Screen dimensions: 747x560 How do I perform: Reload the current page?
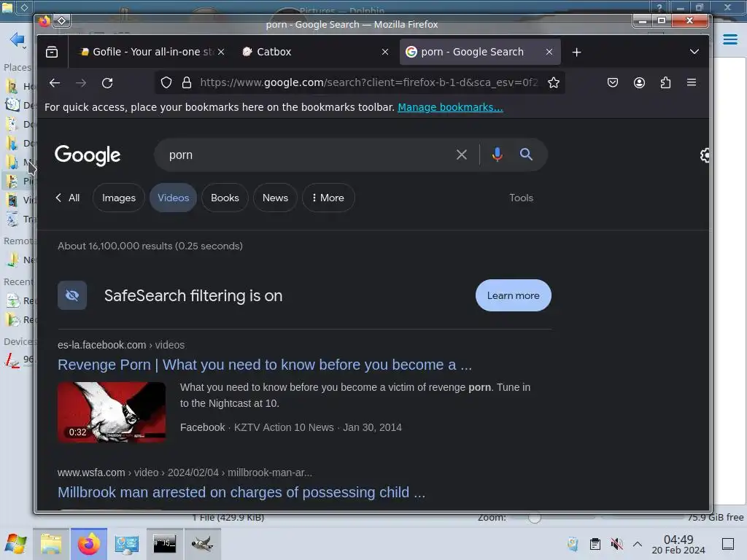click(107, 83)
